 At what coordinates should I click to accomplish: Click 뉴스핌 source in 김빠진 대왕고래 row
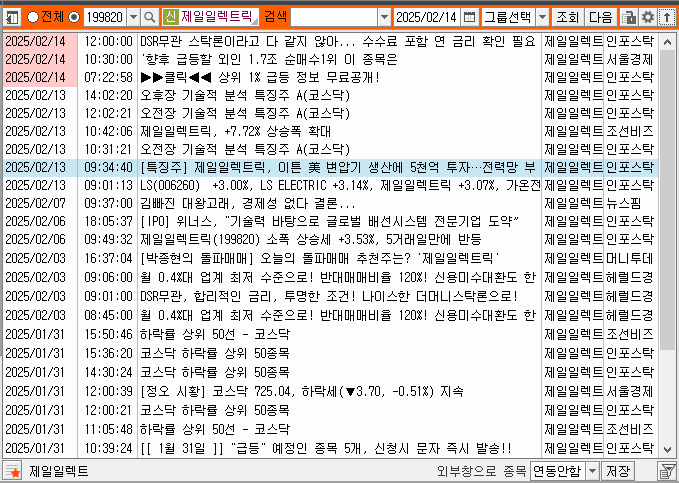[624, 203]
